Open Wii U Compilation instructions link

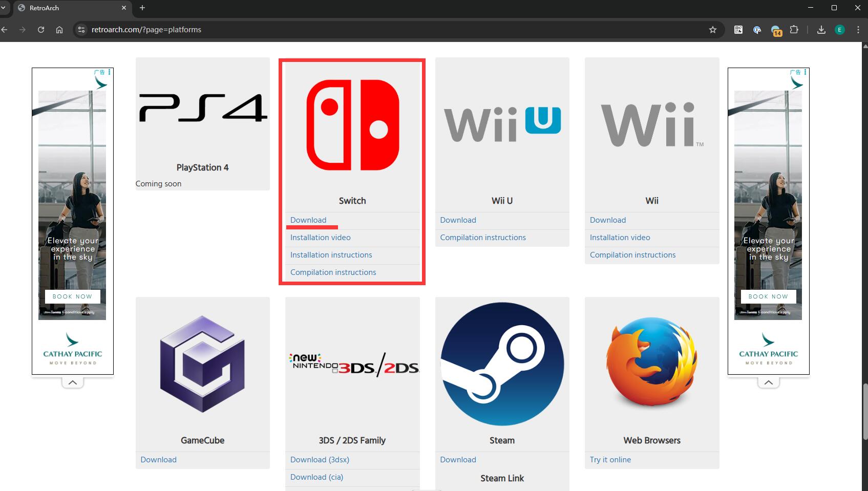pos(482,238)
